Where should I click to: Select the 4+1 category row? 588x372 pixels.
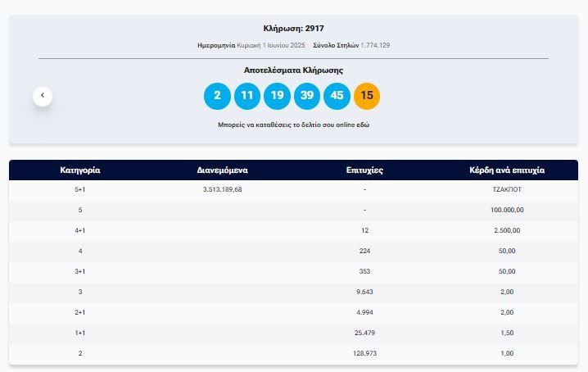80,230
